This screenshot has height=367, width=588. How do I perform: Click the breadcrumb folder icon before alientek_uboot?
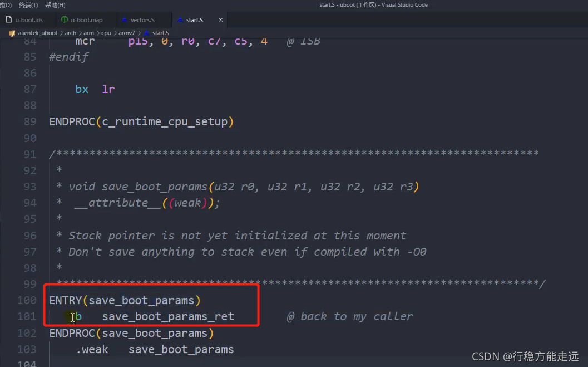tap(12, 33)
